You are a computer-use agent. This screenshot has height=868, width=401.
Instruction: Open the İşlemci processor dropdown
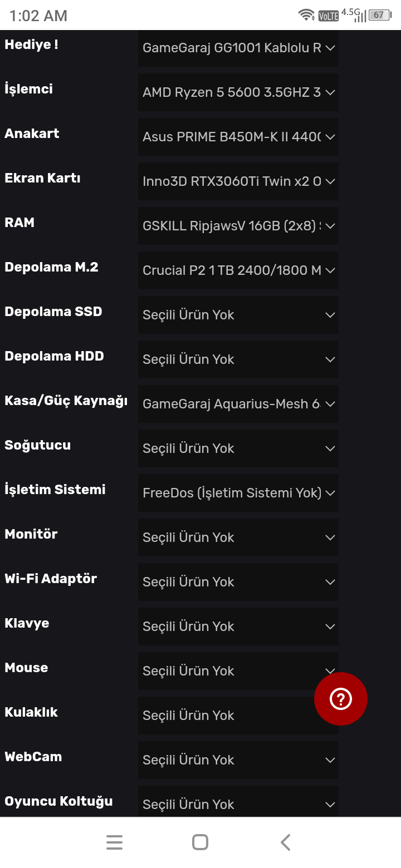pos(238,92)
